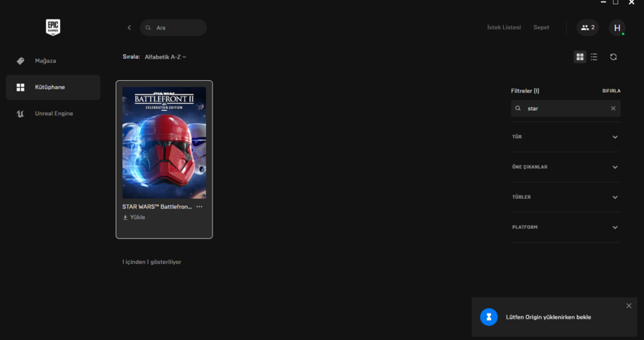The width and height of the screenshot is (644, 340).
Task: Click the Filtreler (1) heading
Action: click(x=525, y=91)
